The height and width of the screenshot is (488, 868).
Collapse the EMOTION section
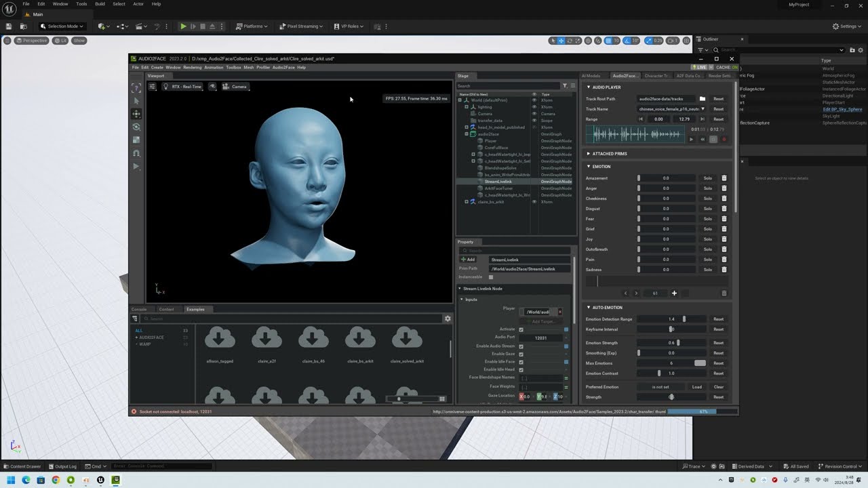[589, 167]
